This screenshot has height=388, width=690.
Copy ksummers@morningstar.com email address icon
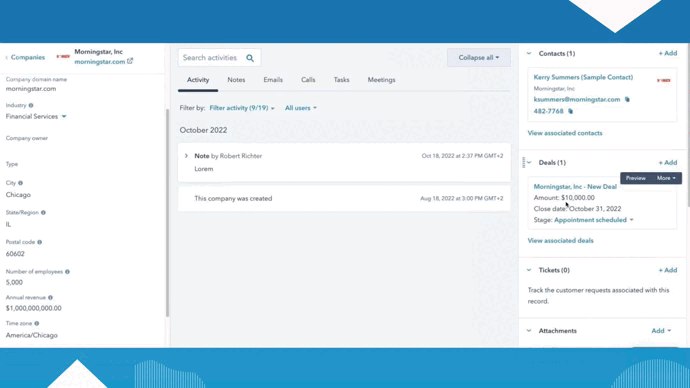(627, 99)
